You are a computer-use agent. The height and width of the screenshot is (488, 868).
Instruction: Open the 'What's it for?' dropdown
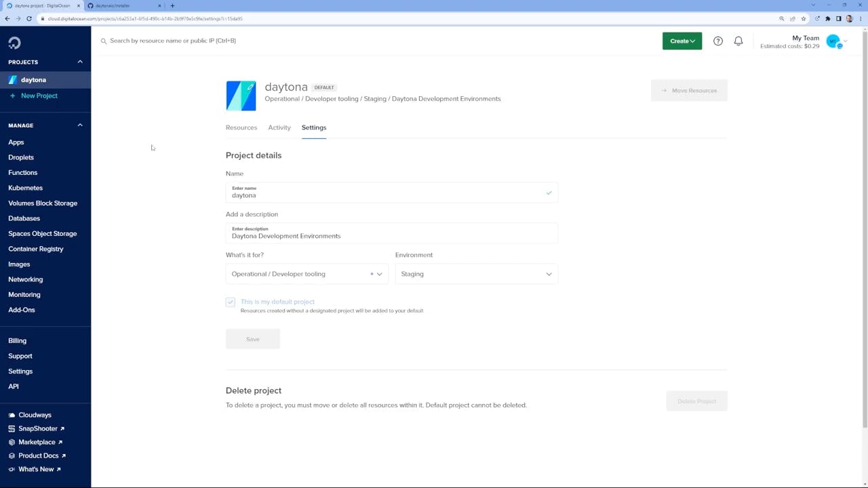(x=307, y=274)
